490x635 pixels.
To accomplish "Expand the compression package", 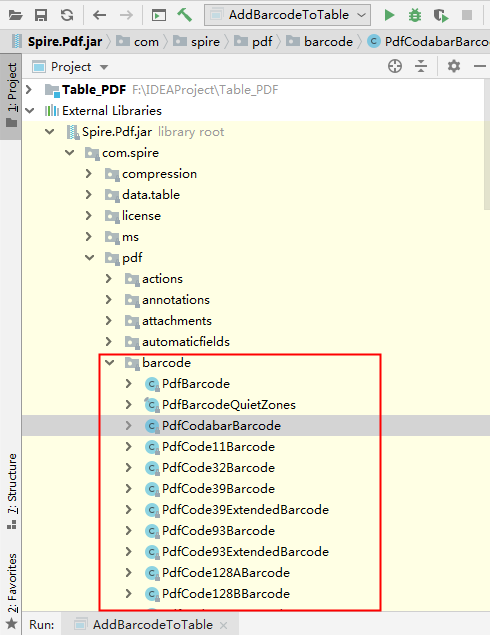I will tap(89, 174).
